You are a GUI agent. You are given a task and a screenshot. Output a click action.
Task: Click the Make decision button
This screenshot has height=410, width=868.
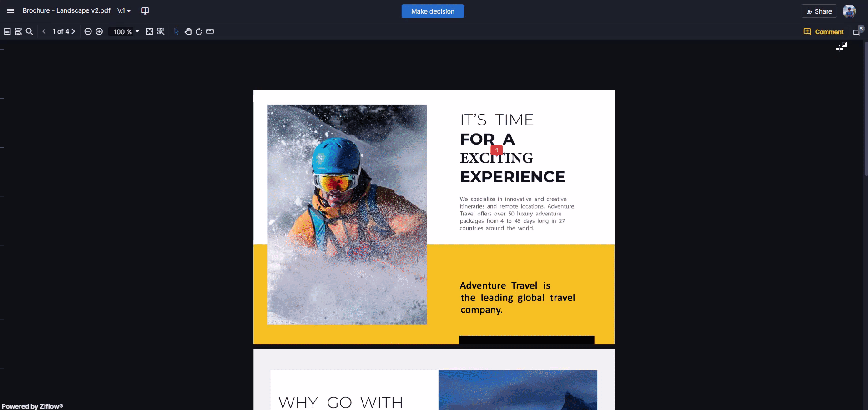433,11
